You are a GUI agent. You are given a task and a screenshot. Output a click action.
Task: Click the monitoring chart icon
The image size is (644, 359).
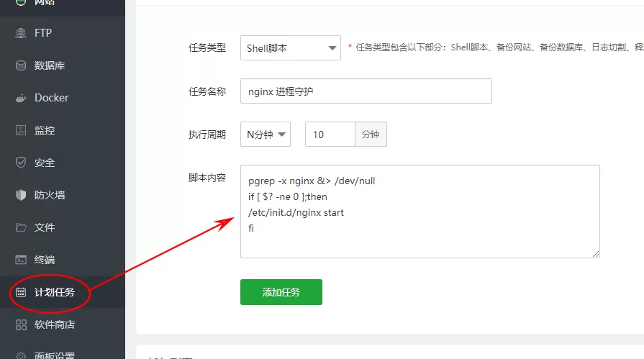[x=21, y=130]
